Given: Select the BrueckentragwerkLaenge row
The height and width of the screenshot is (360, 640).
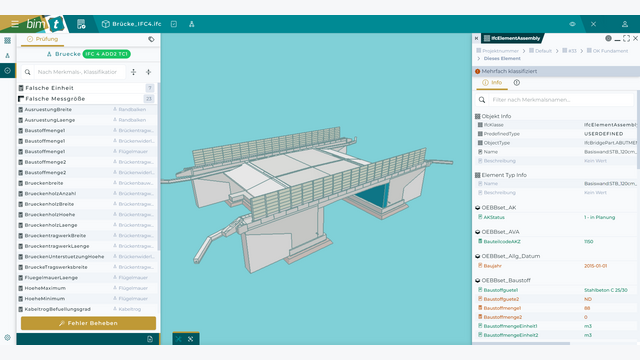Looking at the screenshot, I should 86,246.
